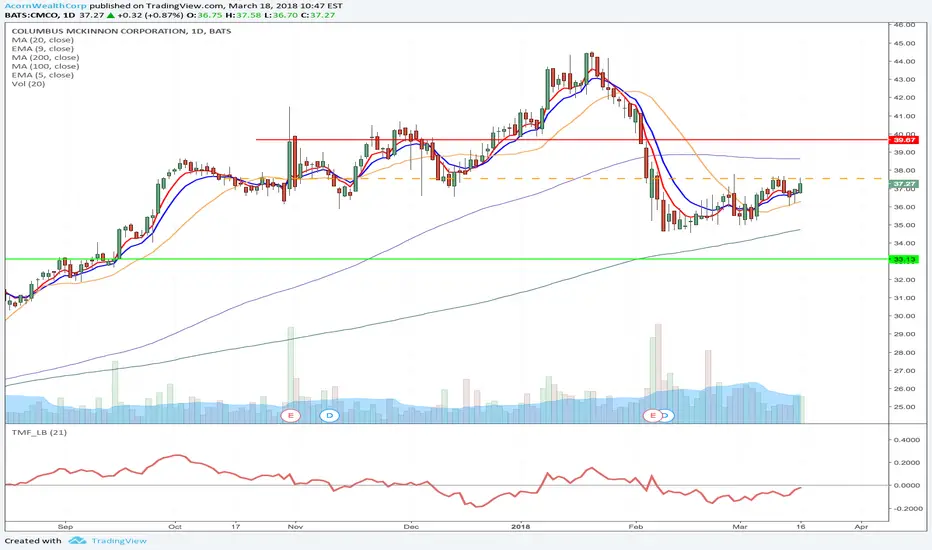Click the '2018' date axis label
Image resolution: width=932 pixels, height=550 pixels.
tap(521, 527)
